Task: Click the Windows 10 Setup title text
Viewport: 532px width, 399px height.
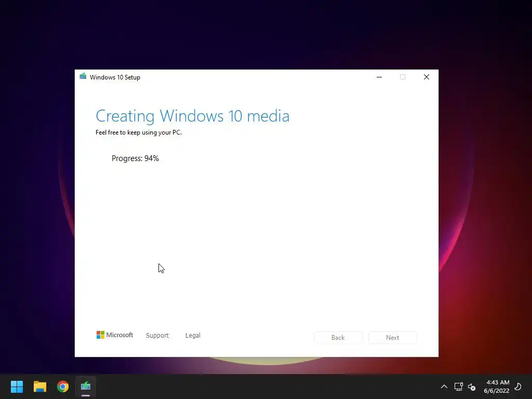Action: (115, 77)
